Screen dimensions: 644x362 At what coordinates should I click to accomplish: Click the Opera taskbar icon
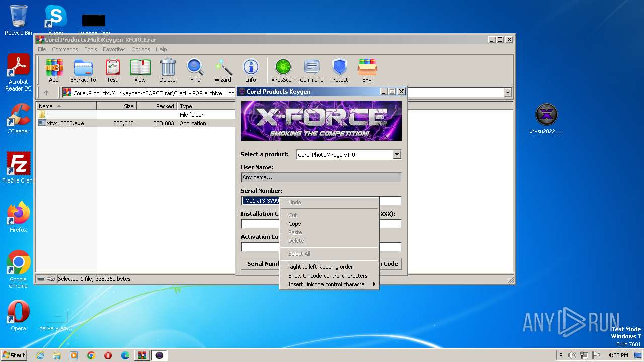click(108, 355)
